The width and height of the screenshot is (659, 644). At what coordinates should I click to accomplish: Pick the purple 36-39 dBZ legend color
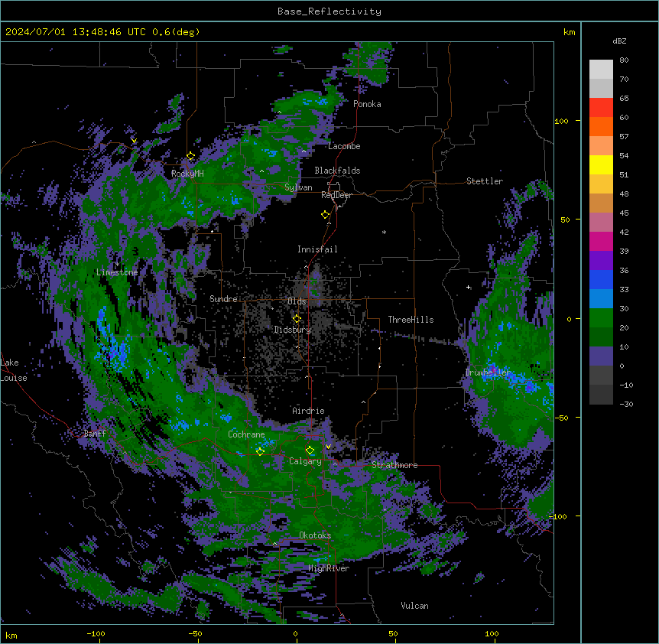tap(601, 261)
